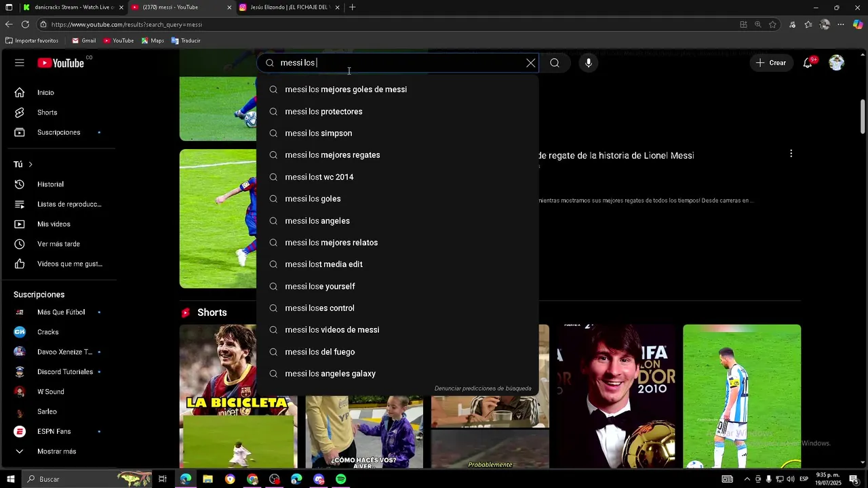Viewport: 868px width, 488px height.
Task: Open Gmail bookmark
Action: pyautogui.click(x=84, y=41)
